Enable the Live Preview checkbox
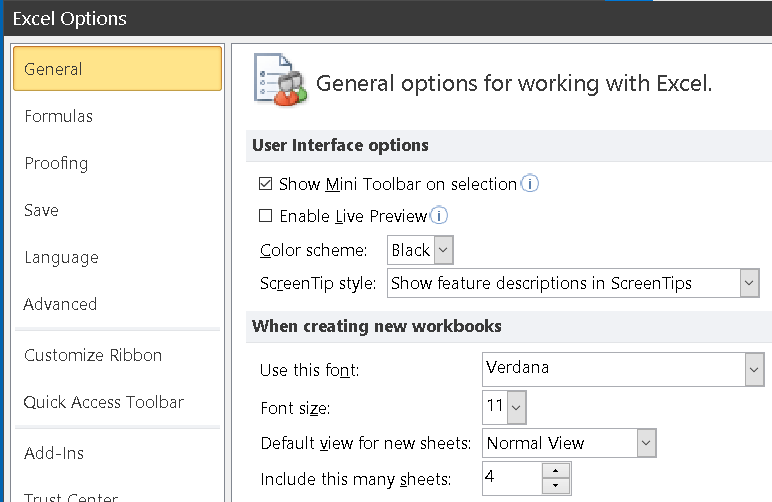This screenshot has width=772, height=502. (266, 215)
